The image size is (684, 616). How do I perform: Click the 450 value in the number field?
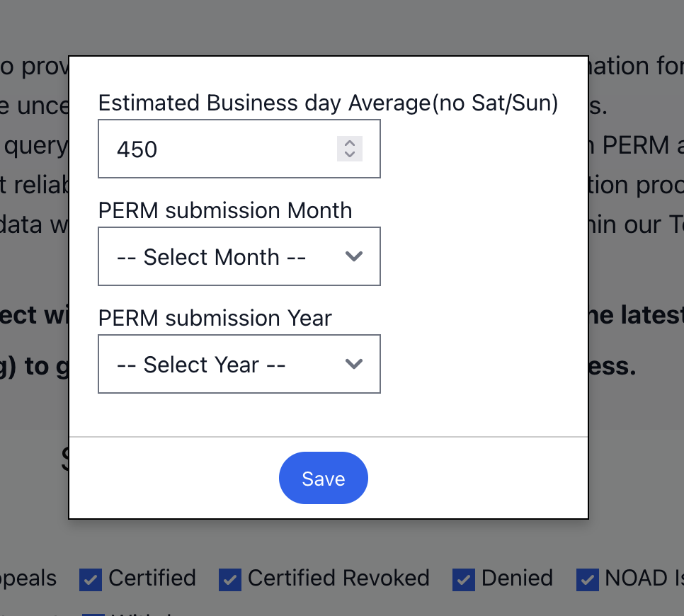point(137,149)
